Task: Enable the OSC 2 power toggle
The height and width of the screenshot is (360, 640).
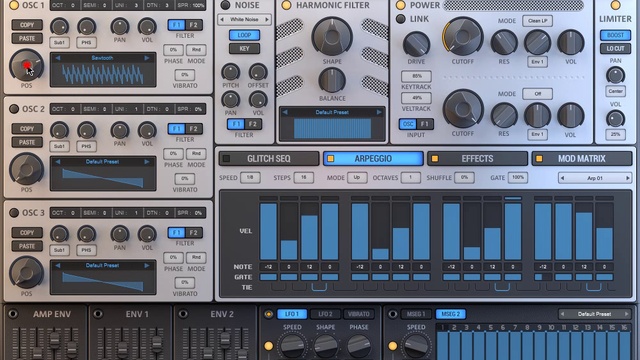Action: [x=14, y=109]
